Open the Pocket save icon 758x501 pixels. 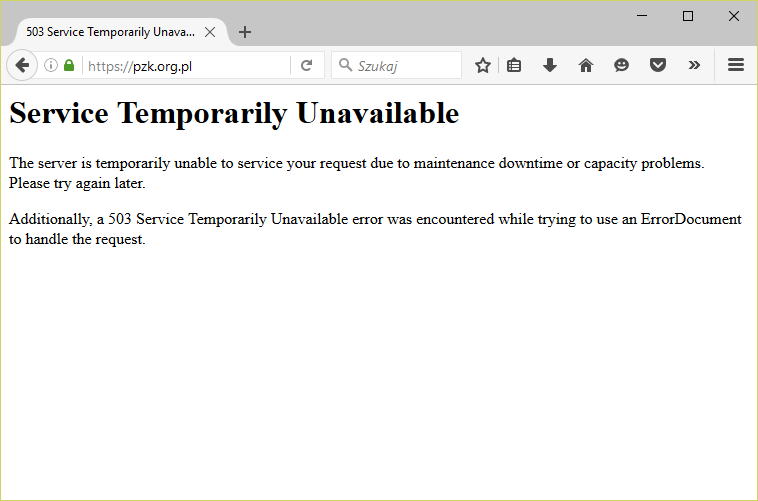(x=657, y=65)
